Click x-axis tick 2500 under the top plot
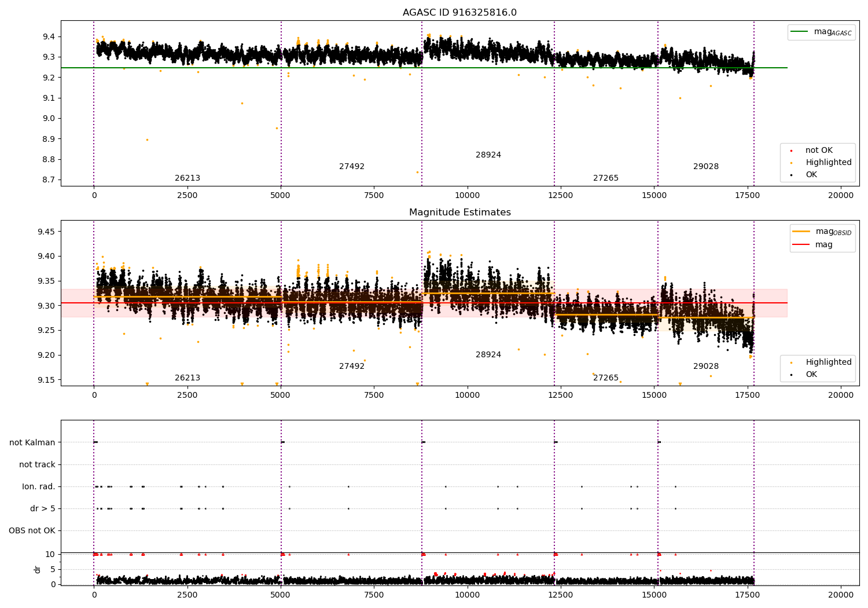 point(187,196)
